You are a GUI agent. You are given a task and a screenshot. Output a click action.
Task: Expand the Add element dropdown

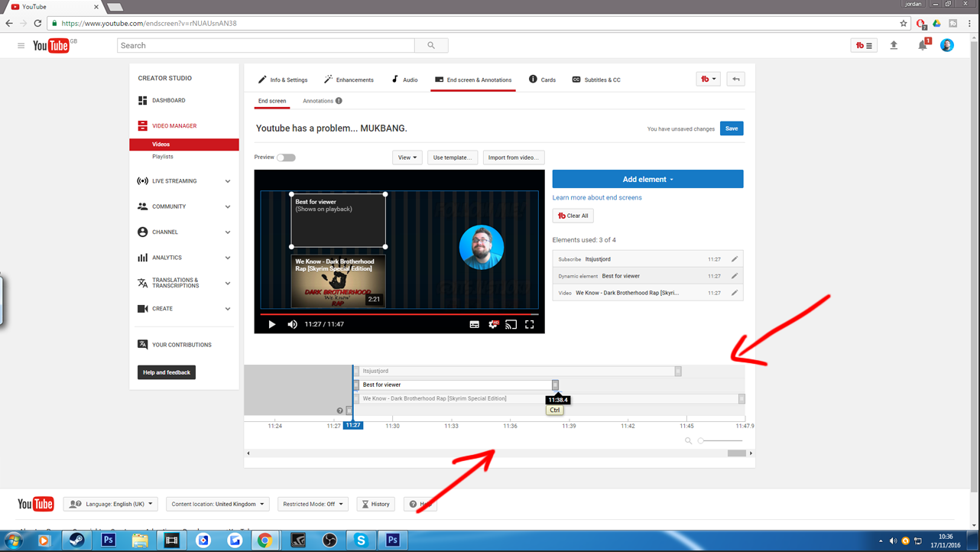click(x=647, y=179)
